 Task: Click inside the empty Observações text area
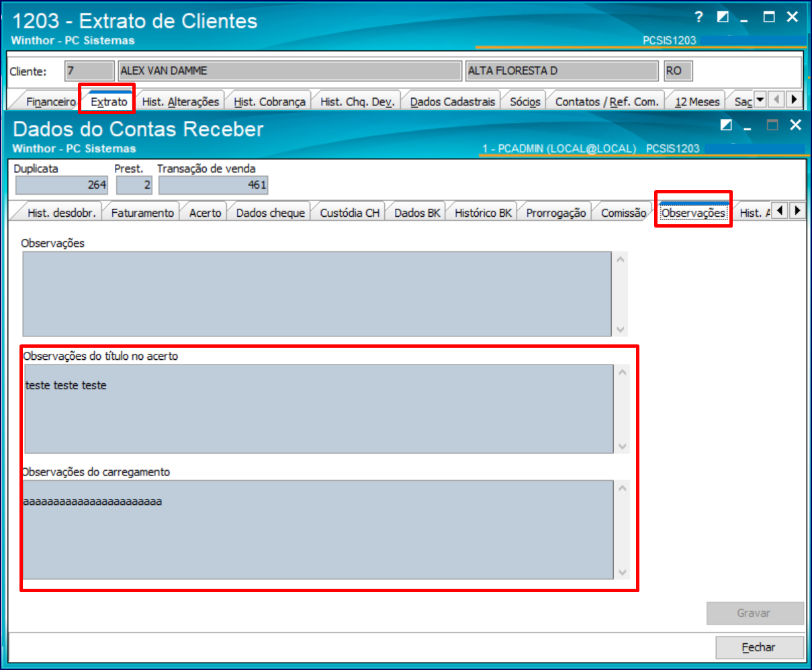point(317,294)
